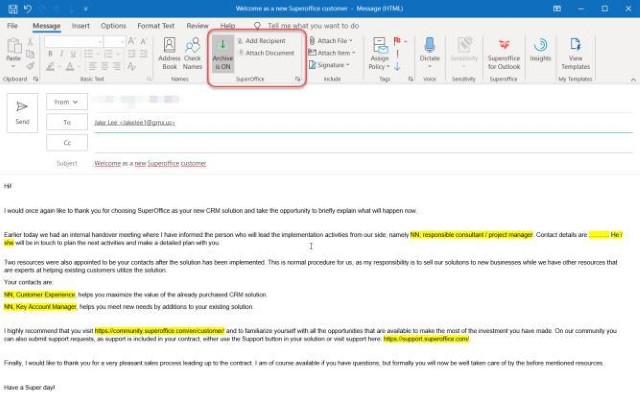Click the Cc recipients field
The width and height of the screenshot is (640, 408).
pos(363,143)
